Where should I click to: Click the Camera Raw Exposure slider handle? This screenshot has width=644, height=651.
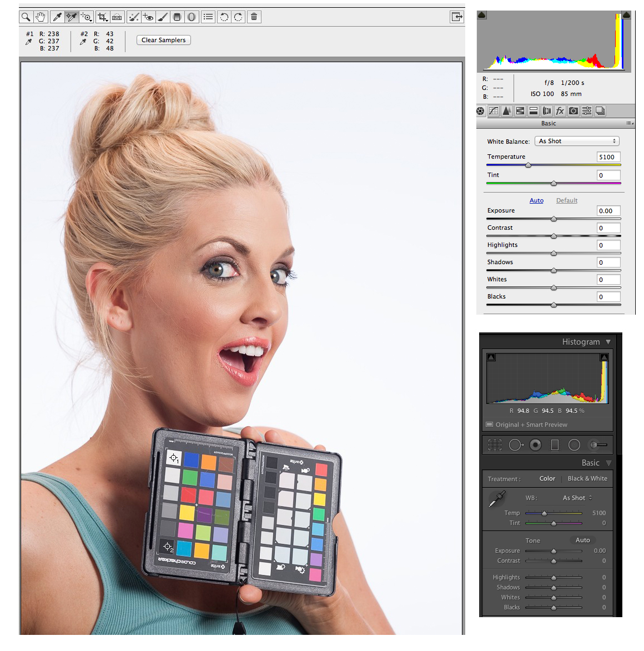(x=554, y=219)
